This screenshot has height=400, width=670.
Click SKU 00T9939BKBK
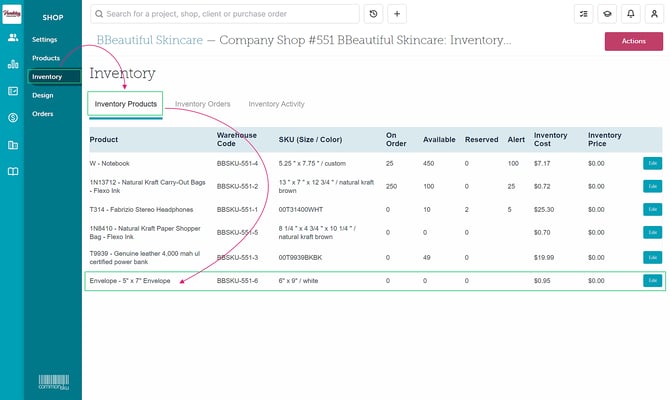point(300,257)
